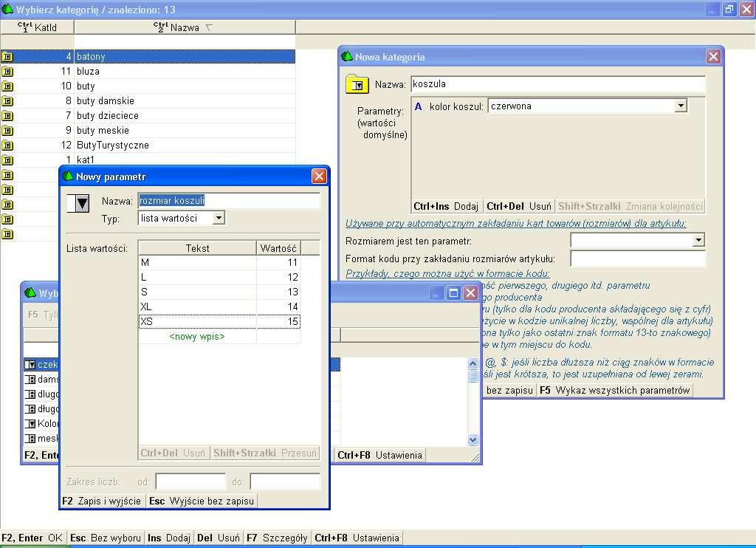Click Esc Wyjście bez zapisu button
Viewport: 756px width, 548px height.
(x=202, y=501)
